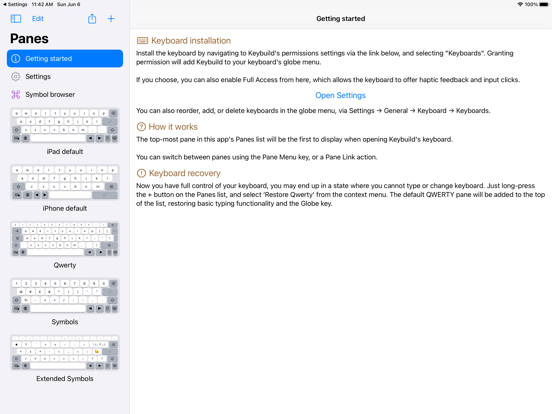This screenshot has width=552, height=414.
Task: Click the Open Settings link
Action: (x=340, y=95)
